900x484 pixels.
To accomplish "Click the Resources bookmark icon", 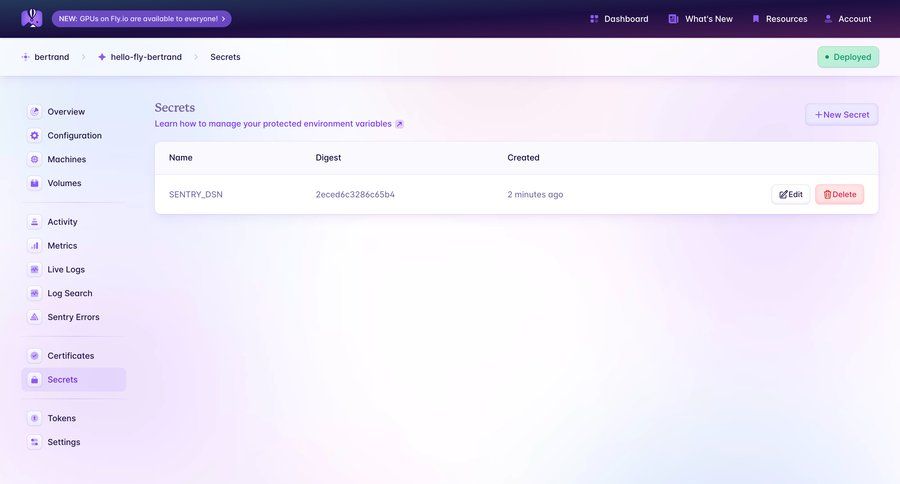I will 755,19.
